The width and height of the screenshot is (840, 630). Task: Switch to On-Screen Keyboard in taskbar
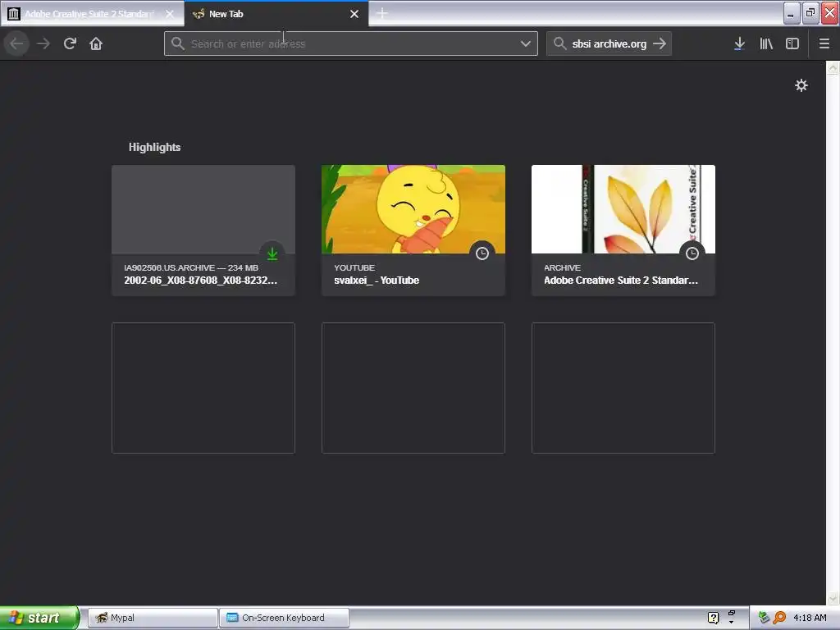coord(284,618)
